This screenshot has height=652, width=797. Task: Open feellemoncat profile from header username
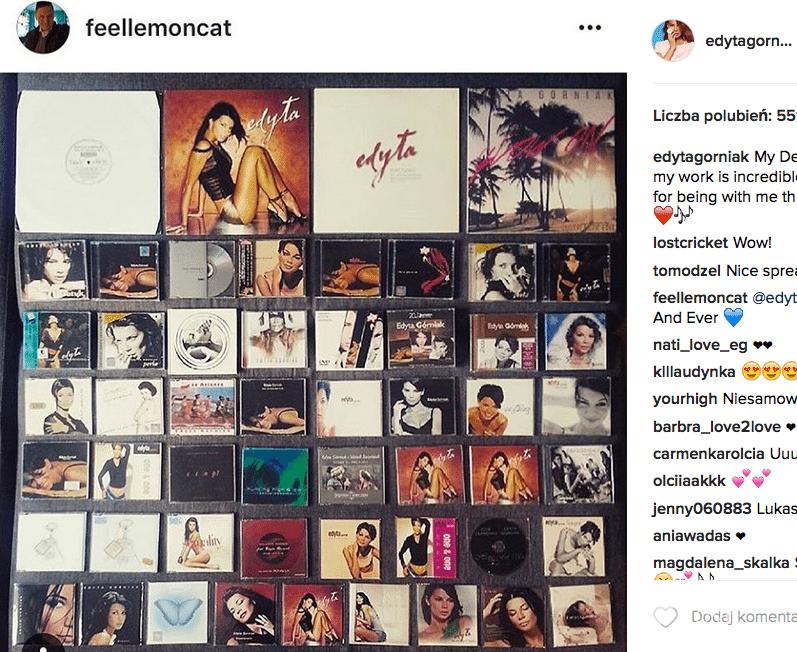tap(158, 28)
